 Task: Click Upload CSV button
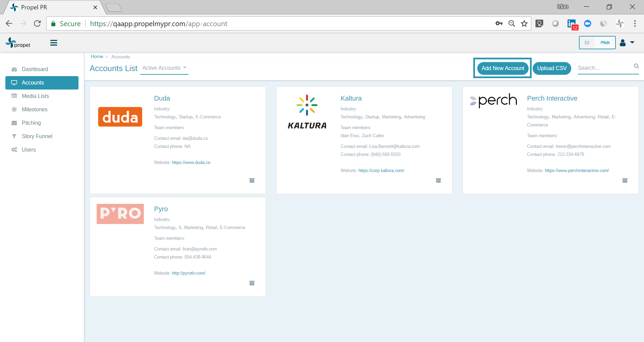tap(552, 68)
